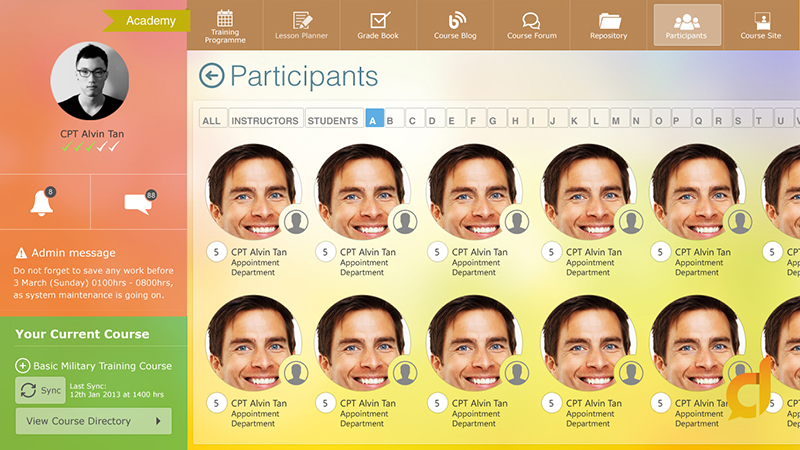Open the Training Programme calendar icon
The height and width of the screenshot is (450, 800).
(x=225, y=19)
